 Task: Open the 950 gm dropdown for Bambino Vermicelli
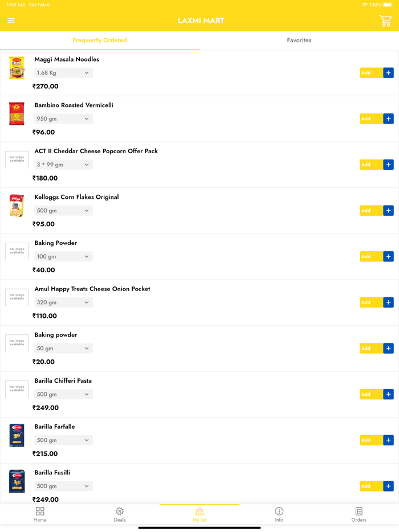pos(63,119)
